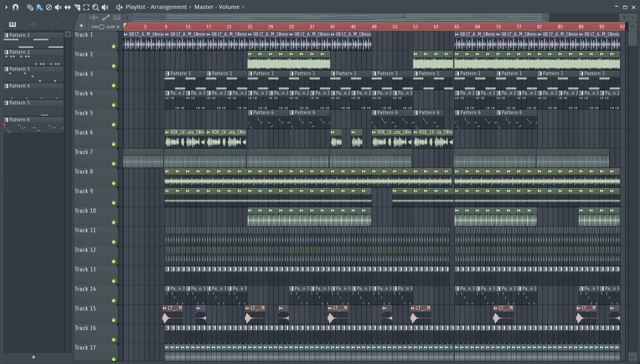Select the Track 12 name header
Viewport: 640px width, 364px height.
96,256
